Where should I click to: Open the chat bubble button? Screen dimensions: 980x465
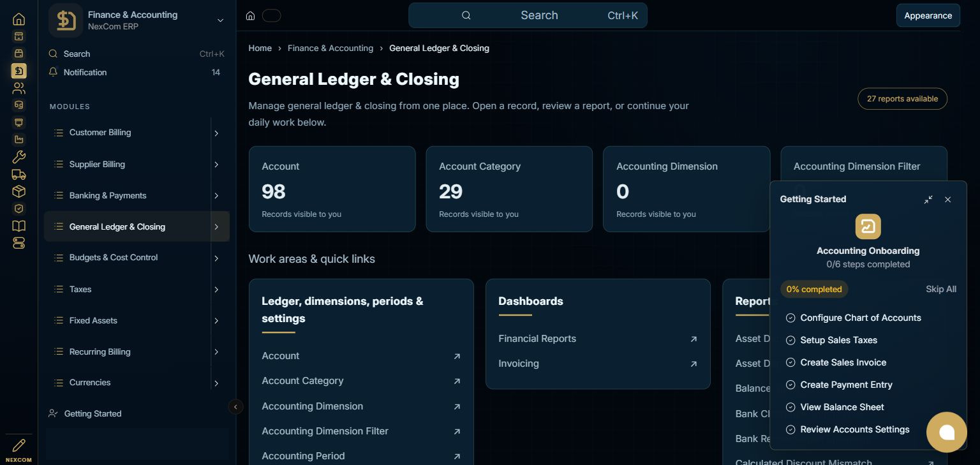(x=947, y=432)
